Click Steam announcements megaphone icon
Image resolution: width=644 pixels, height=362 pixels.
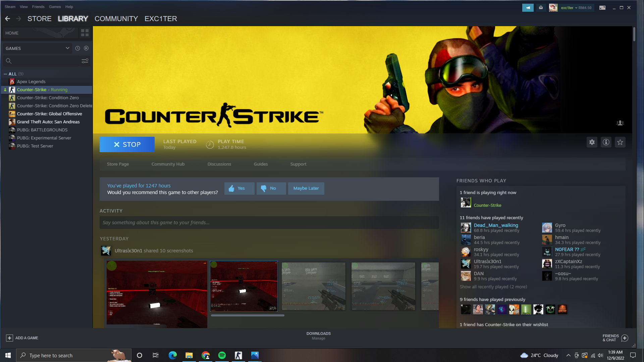pos(528,7)
